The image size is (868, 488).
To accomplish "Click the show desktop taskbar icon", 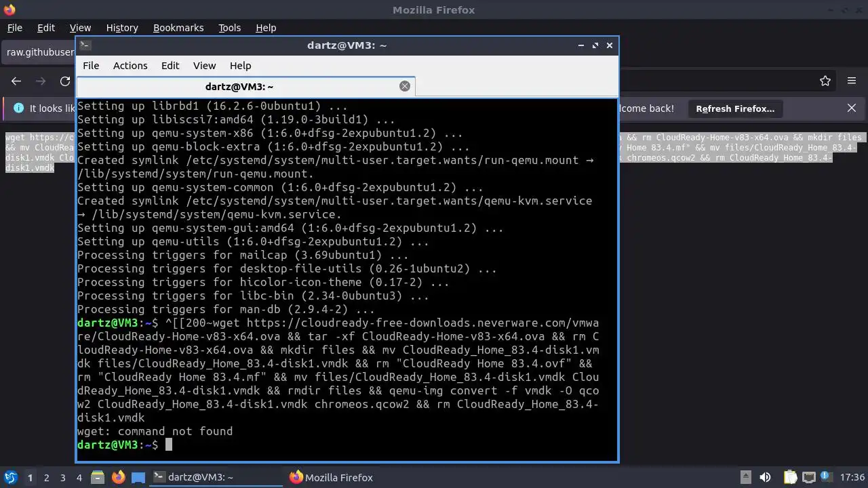I will 138,478.
